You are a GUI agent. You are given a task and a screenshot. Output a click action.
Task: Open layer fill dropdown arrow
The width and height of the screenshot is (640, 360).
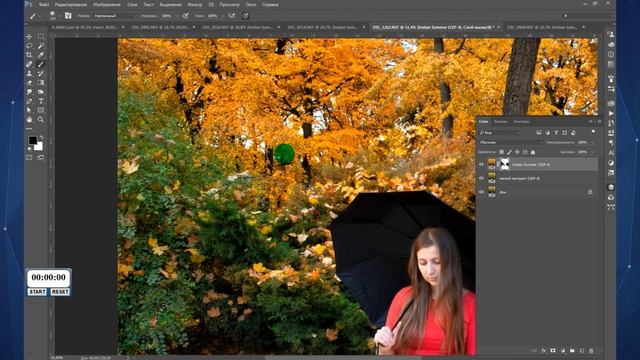pyautogui.click(x=593, y=152)
